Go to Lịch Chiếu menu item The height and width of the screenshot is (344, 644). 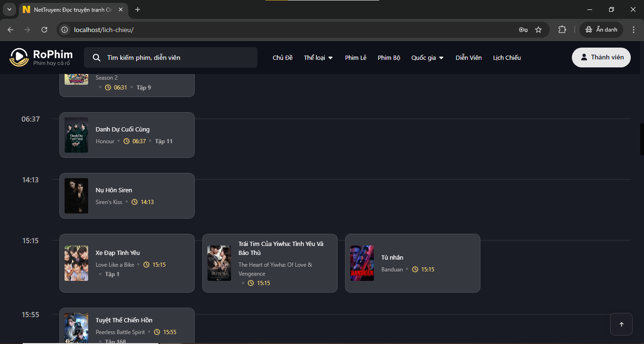coord(507,57)
